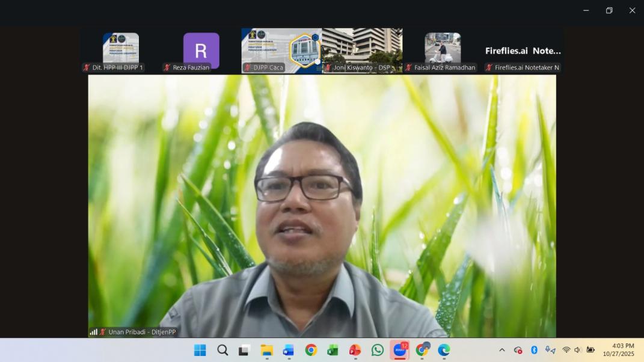This screenshot has height=362, width=644.
Task: Open Windows Search from the taskbar
Action: pos(222,350)
